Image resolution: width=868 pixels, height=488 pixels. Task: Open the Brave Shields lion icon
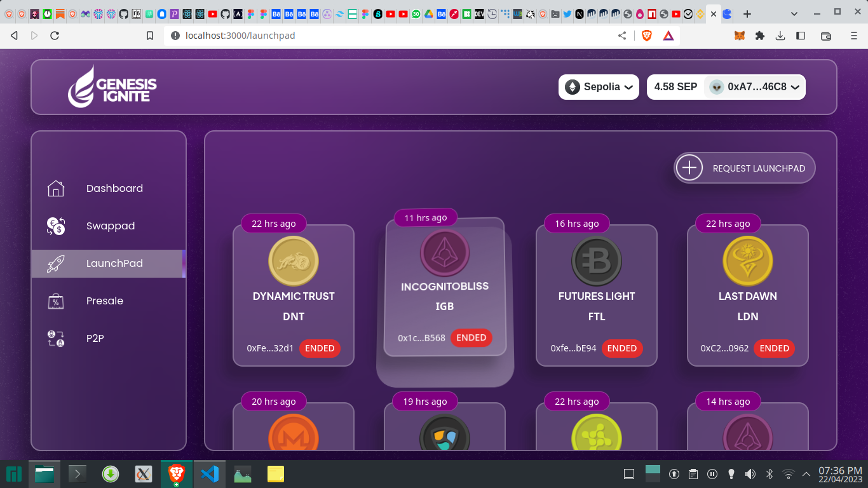[647, 36]
